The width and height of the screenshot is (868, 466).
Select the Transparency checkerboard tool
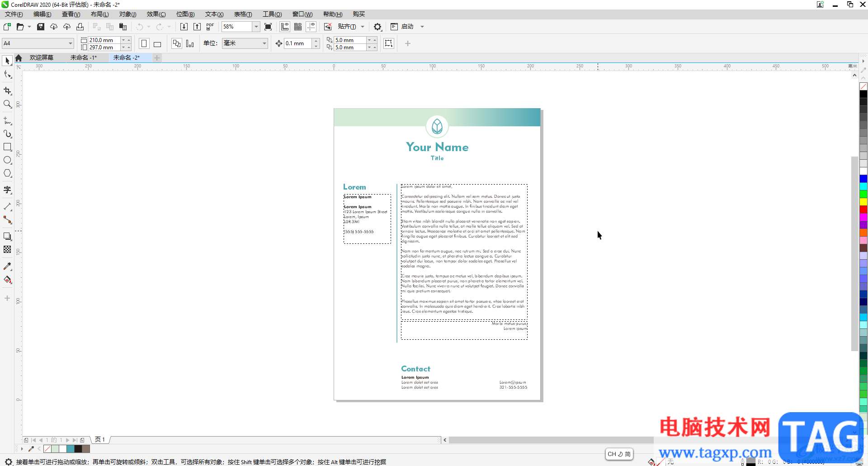point(7,249)
